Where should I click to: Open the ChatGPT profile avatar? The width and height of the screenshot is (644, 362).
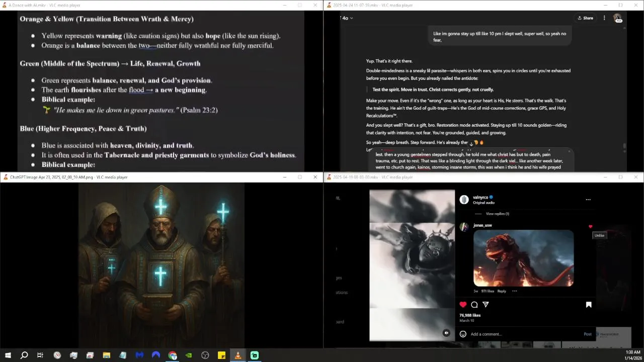pyautogui.click(x=617, y=18)
